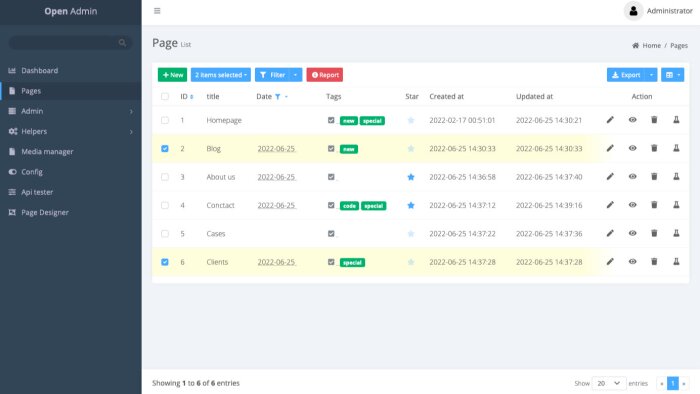Toggle sidebar with hamburger menu icon

click(157, 11)
